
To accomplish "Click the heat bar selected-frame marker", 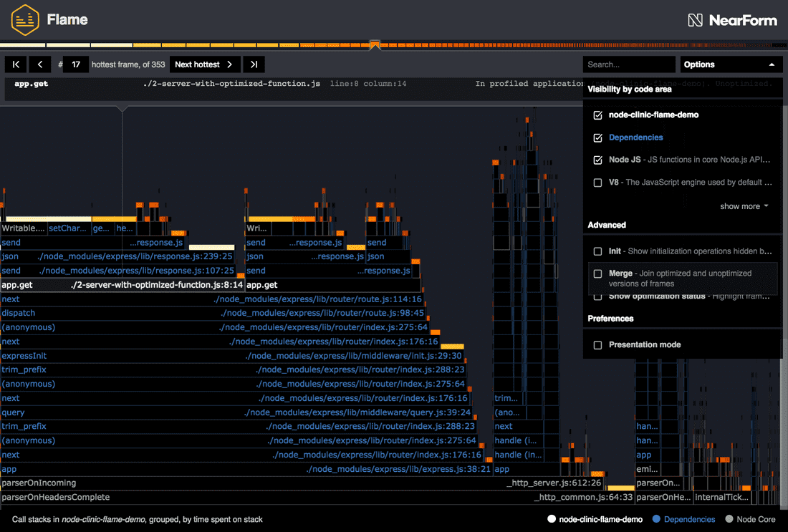I will [x=375, y=45].
